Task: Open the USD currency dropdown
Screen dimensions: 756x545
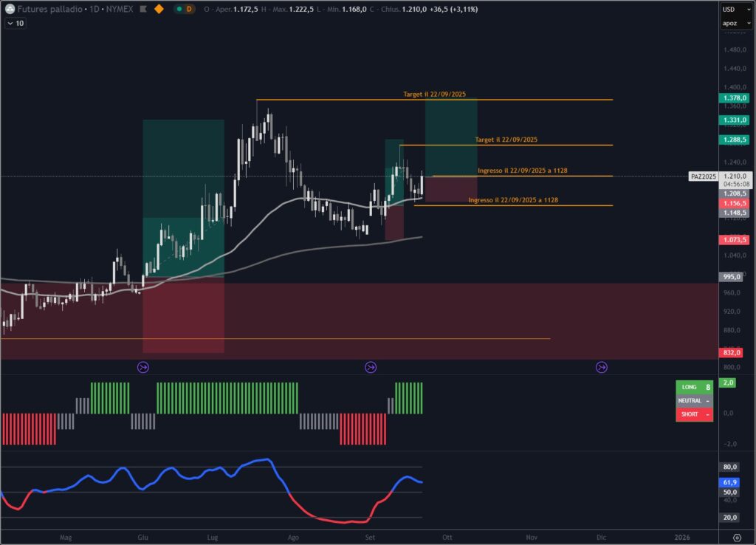Action: point(729,10)
